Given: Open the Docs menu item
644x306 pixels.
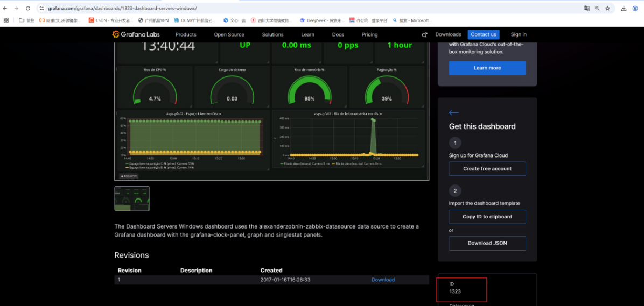Looking at the screenshot, I should point(338,34).
